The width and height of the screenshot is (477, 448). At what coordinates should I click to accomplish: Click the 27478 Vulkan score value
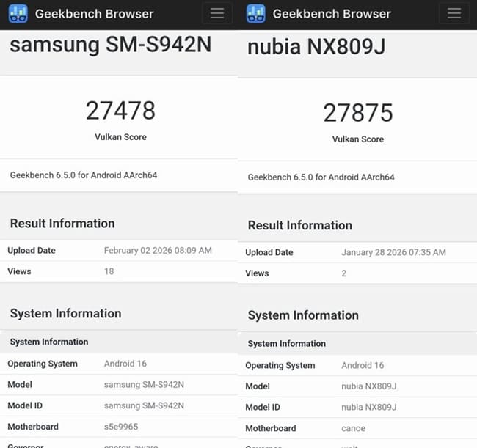(120, 110)
